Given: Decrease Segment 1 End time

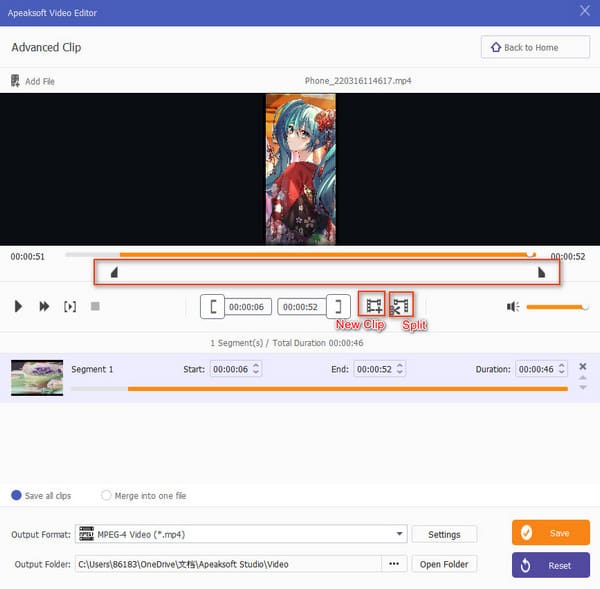Looking at the screenshot, I should 400,373.
